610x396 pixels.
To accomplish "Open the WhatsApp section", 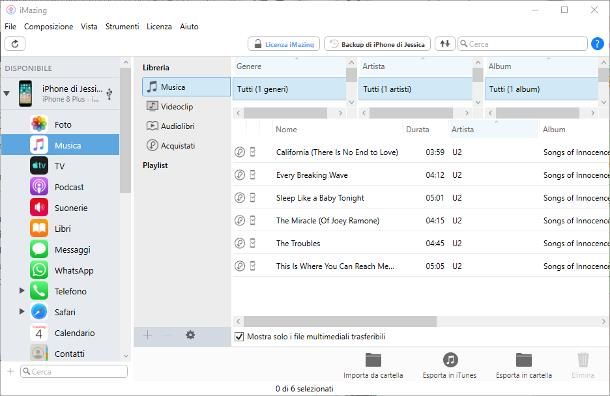I will (60, 270).
